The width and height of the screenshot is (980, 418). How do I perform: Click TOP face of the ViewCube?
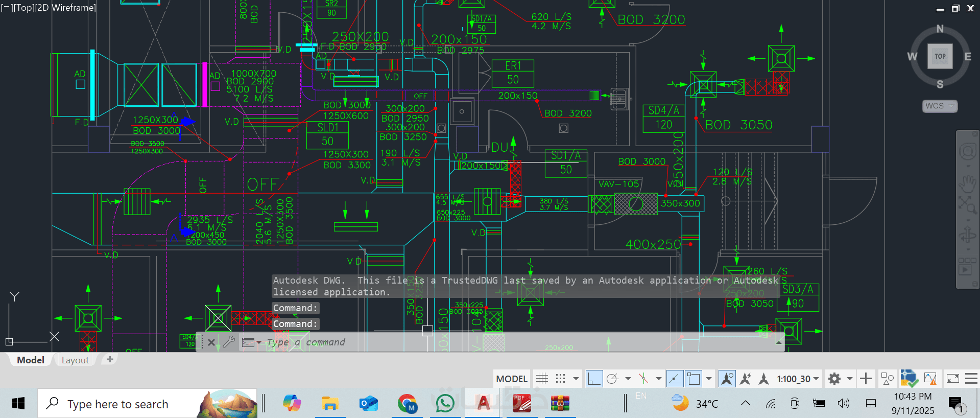point(940,56)
